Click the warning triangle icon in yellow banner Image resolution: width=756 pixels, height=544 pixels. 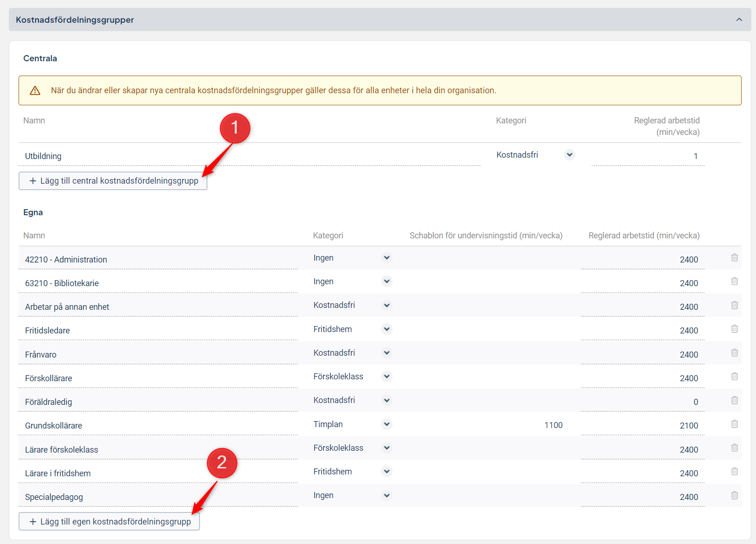[35, 90]
